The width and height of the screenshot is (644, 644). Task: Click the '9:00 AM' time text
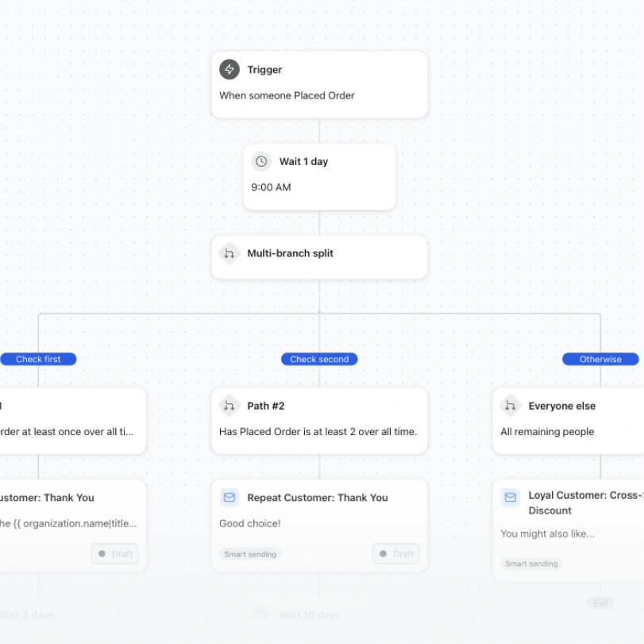pos(271,187)
